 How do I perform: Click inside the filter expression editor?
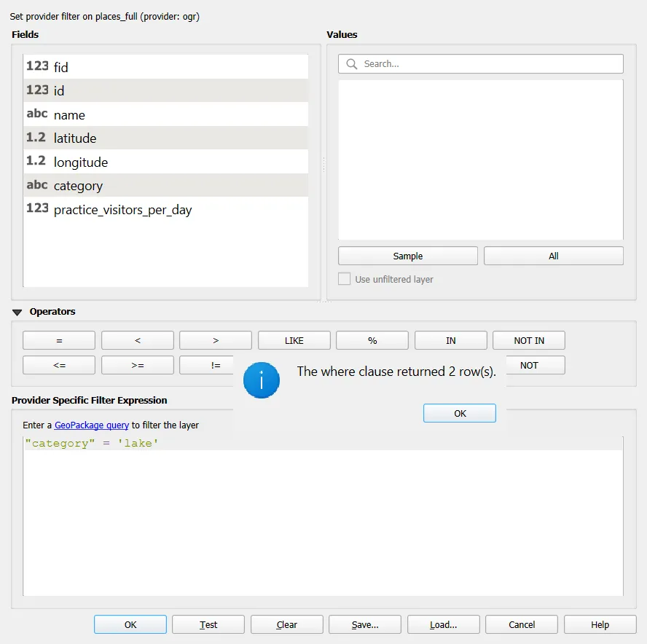click(x=323, y=516)
